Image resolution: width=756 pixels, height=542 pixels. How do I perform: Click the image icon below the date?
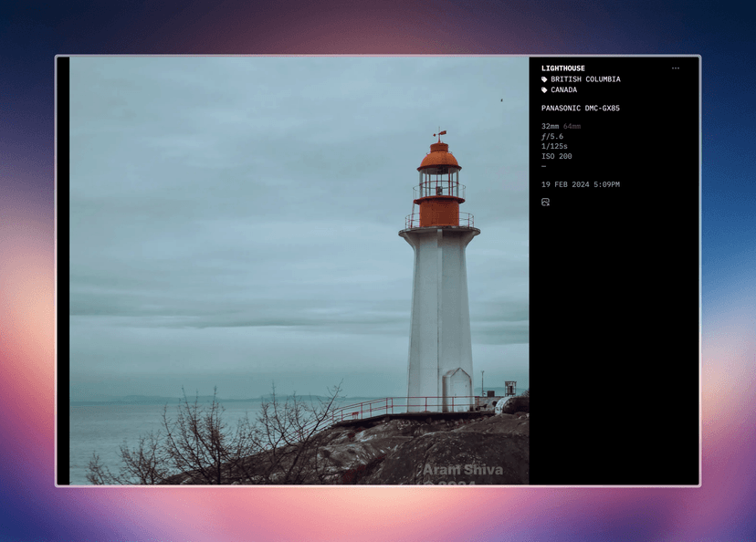coord(545,202)
